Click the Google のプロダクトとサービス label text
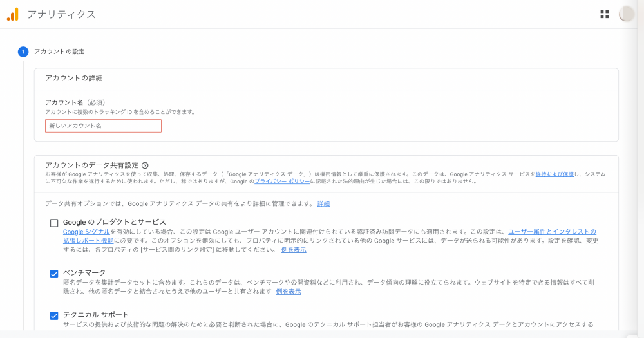The height and width of the screenshot is (338, 644). point(114,222)
